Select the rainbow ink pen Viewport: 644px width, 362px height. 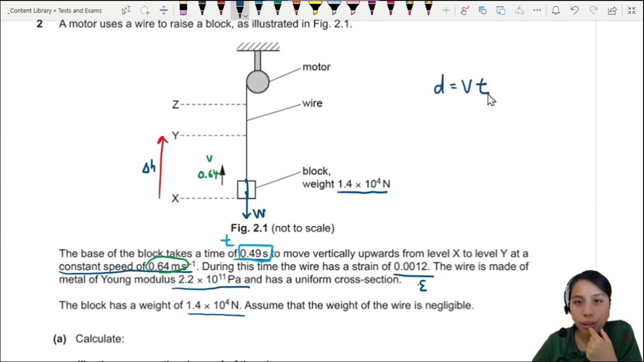(410, 9)
